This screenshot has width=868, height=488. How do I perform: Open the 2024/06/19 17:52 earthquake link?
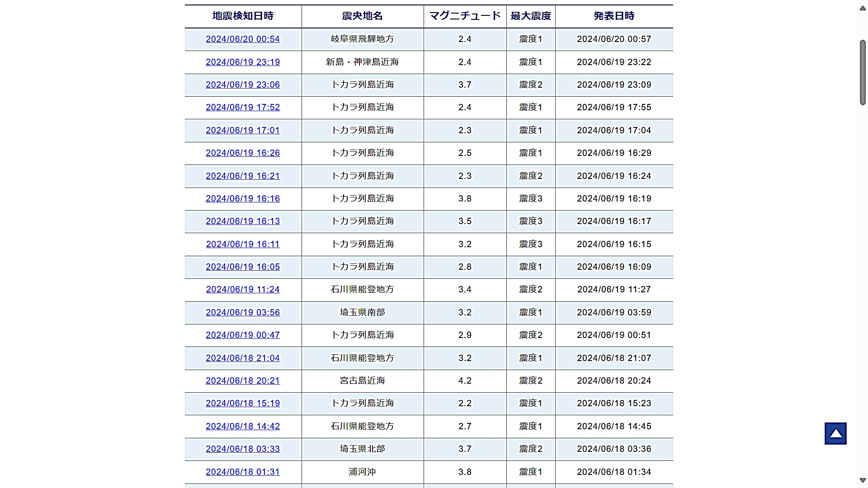point(243,108)
